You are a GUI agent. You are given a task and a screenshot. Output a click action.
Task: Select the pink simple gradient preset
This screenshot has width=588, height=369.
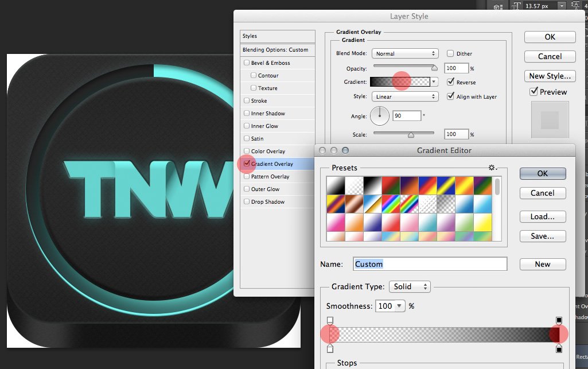[x=336, y=222]
